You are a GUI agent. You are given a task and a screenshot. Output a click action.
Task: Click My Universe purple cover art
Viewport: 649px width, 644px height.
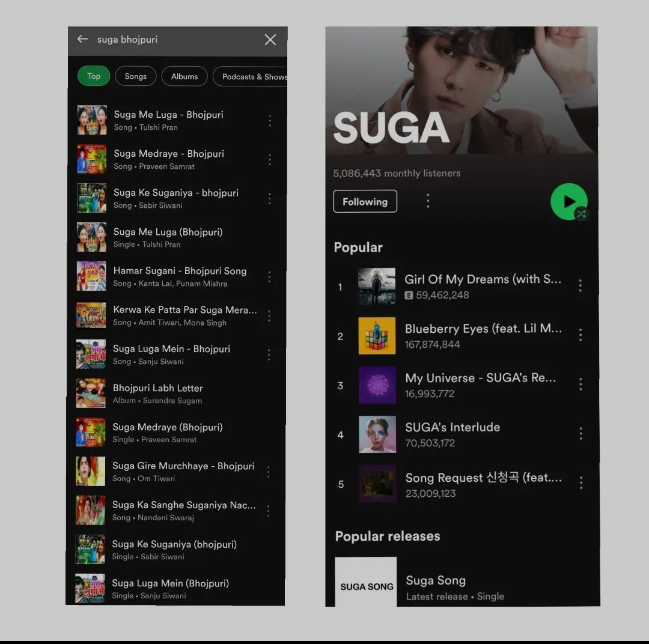377,385
